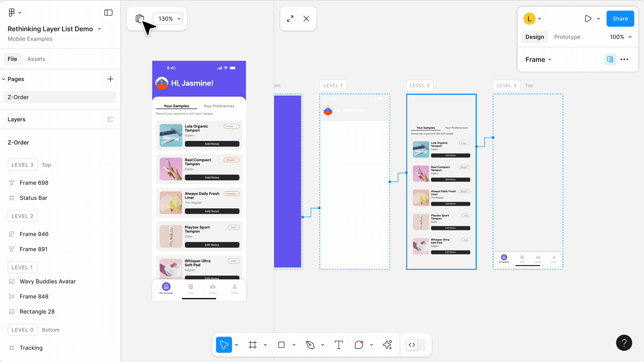Open the help question mark button
This screenshot has width=644, height=362.
[x=624, y=343]
